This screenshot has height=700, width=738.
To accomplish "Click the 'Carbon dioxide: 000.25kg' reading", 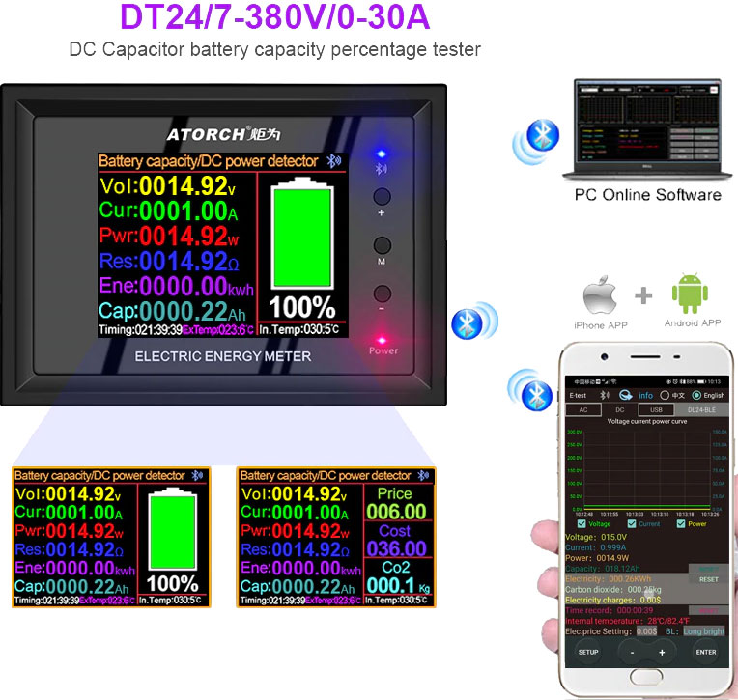I will 613,590.
